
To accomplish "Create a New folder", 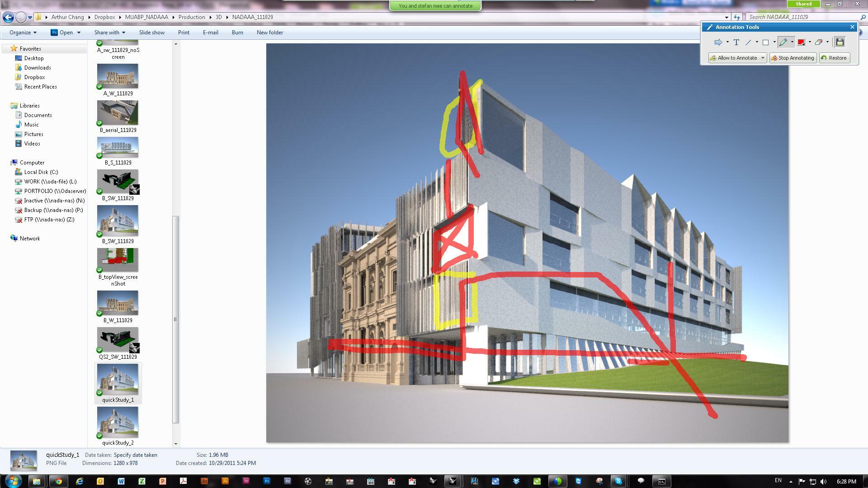I will tap(270, 33).
